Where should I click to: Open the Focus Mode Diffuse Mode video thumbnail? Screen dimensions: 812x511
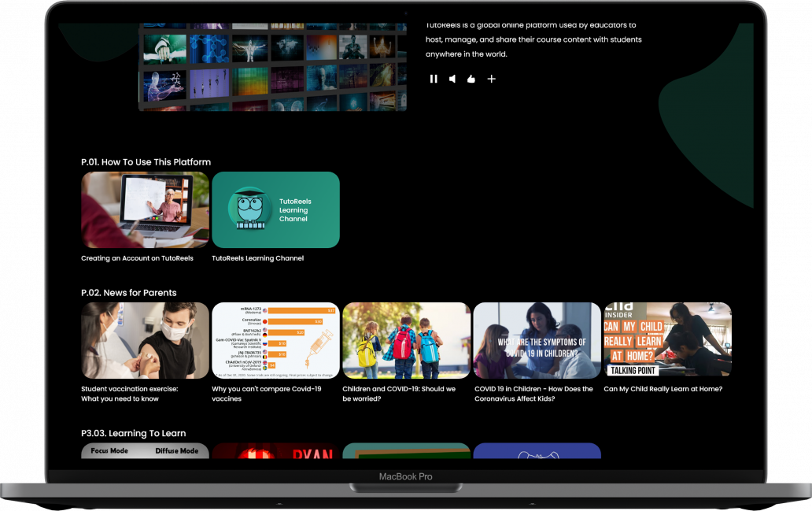pyautogui.click(x=145, y=451)
